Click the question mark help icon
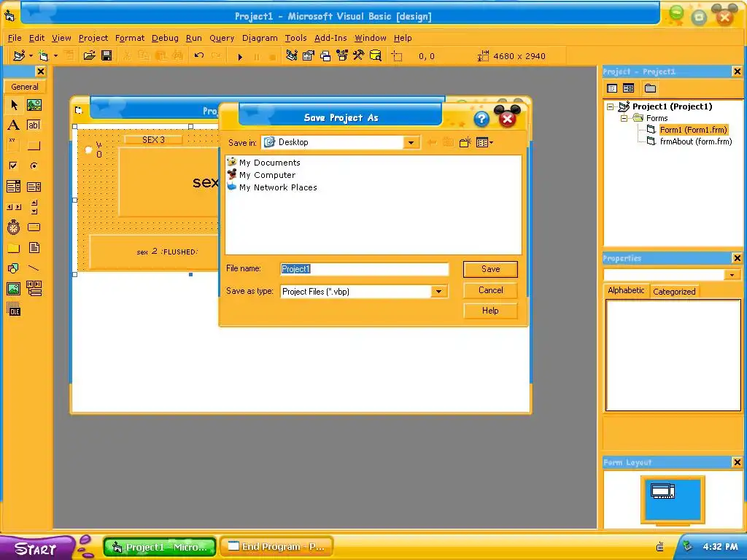Viewport: 747px width, 560px height. 481,119
